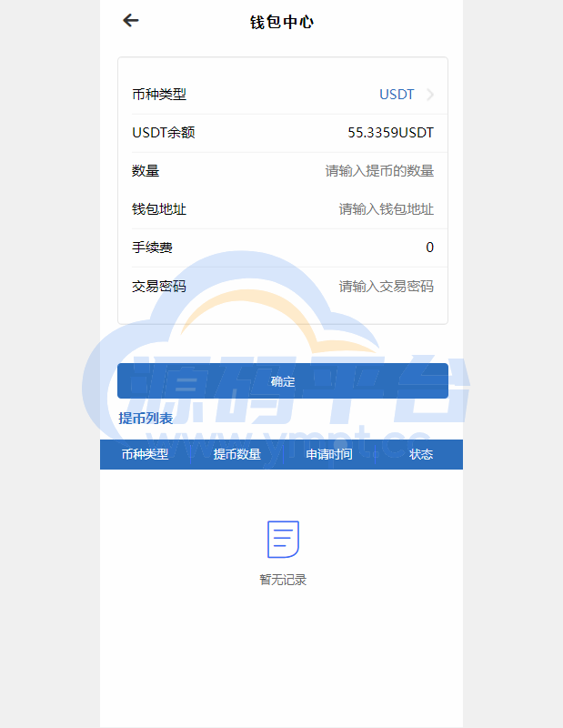Go back using the left arrow icon
Screen dimensions: 563x728
click(131, 21)
